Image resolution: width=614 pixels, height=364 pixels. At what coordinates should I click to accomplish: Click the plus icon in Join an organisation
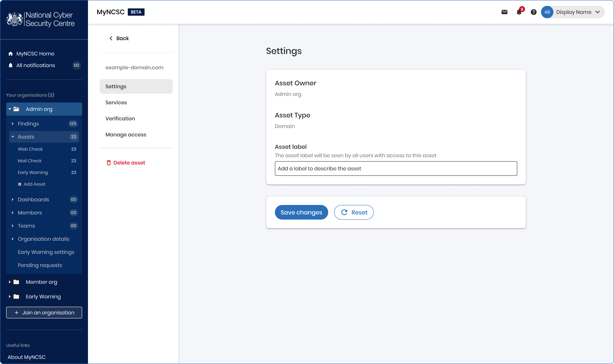[16, 313]
